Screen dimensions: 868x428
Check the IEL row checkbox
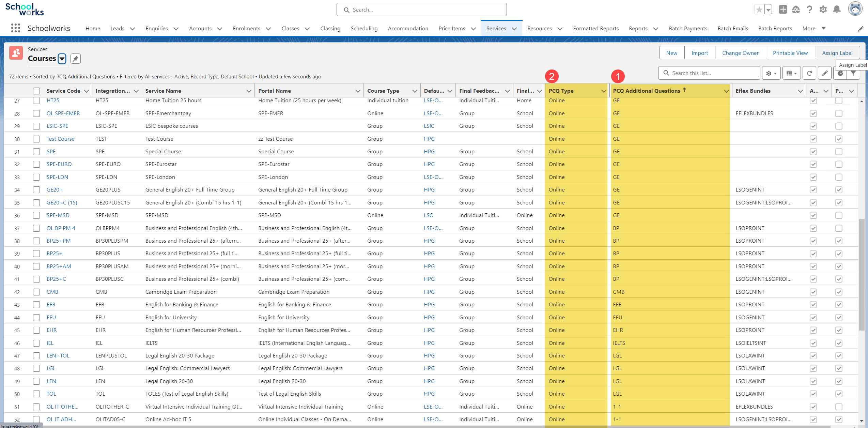coord(36,343)
